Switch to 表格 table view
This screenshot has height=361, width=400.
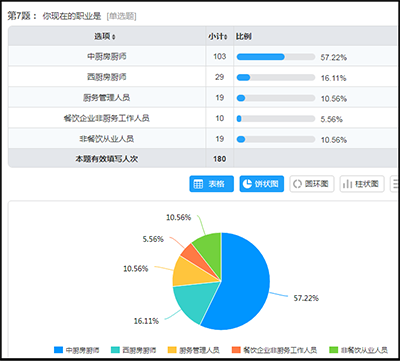[x=212, y=184]
